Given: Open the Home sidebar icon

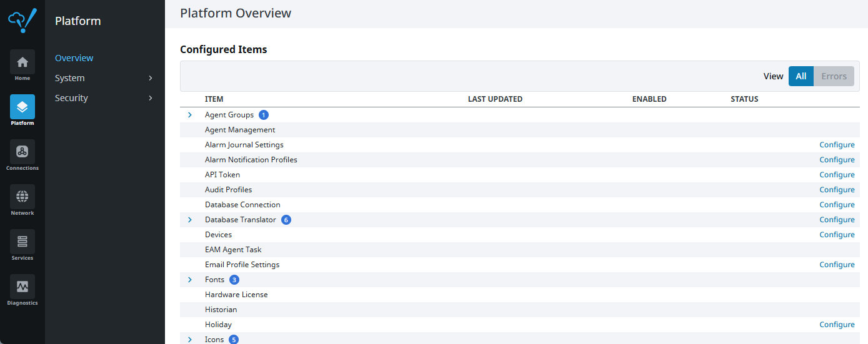Looking at the screenshot, I should tap(22, 62).
